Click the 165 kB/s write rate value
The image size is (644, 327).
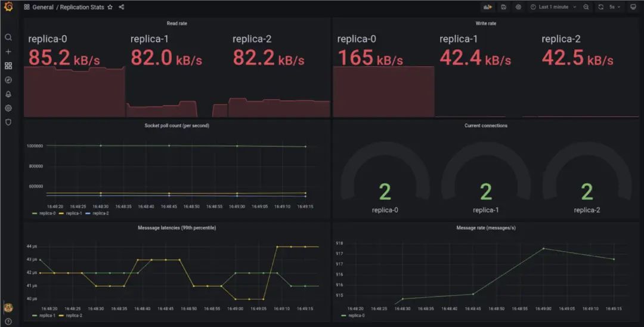[x=370, y=58]
